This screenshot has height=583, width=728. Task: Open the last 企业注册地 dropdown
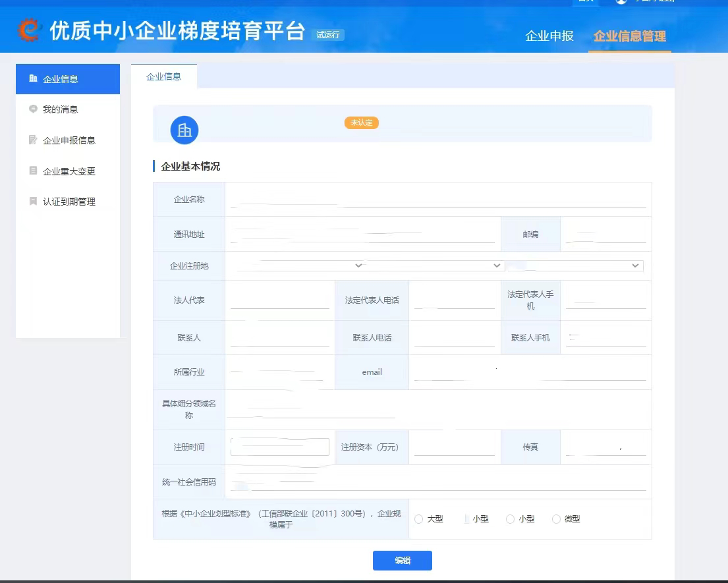pos(574,265)
